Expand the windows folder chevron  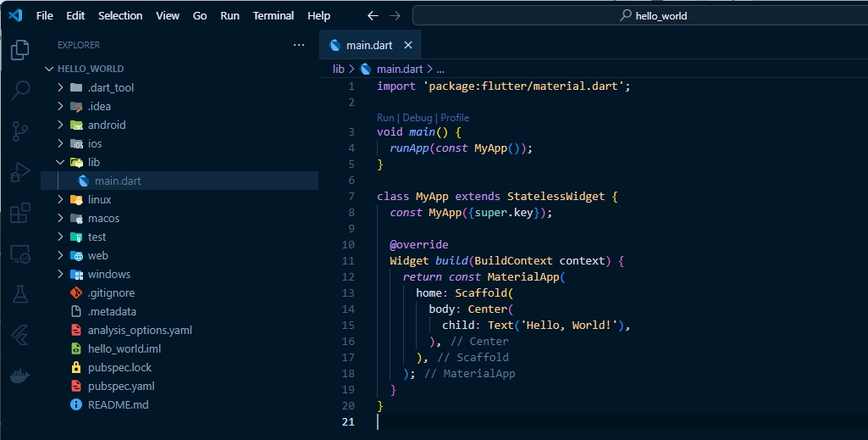pyautogui.click(x=60, y=274)
